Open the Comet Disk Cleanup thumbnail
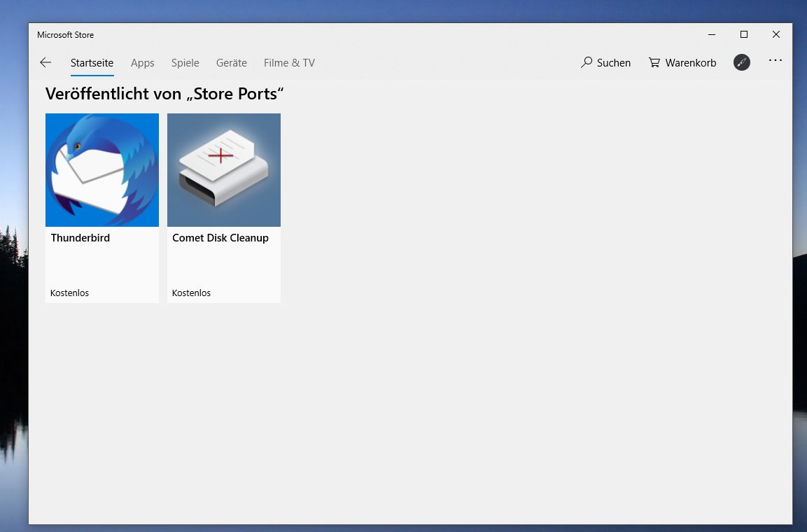This screenshot has height=532, width=807. (224, 170)
